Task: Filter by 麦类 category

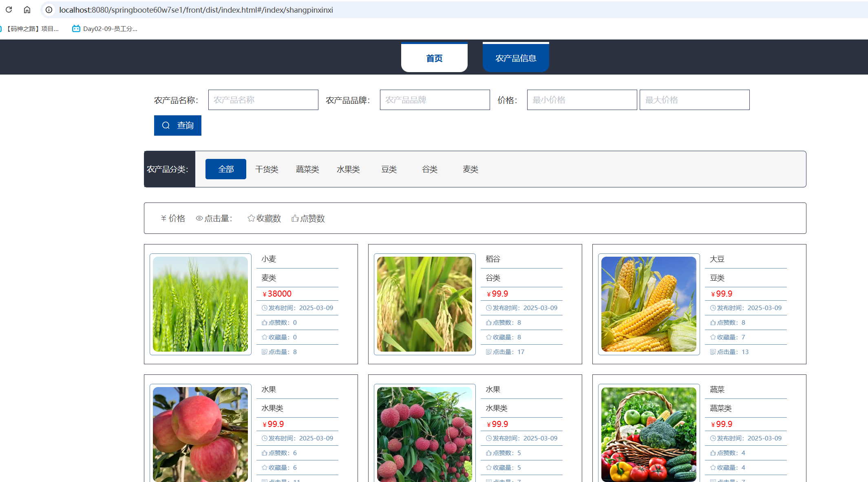Action: coord(470,169)
